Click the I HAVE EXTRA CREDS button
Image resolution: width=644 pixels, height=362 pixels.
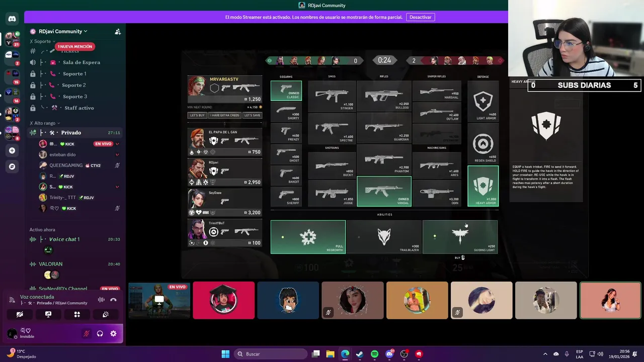(x=224, y=115)
